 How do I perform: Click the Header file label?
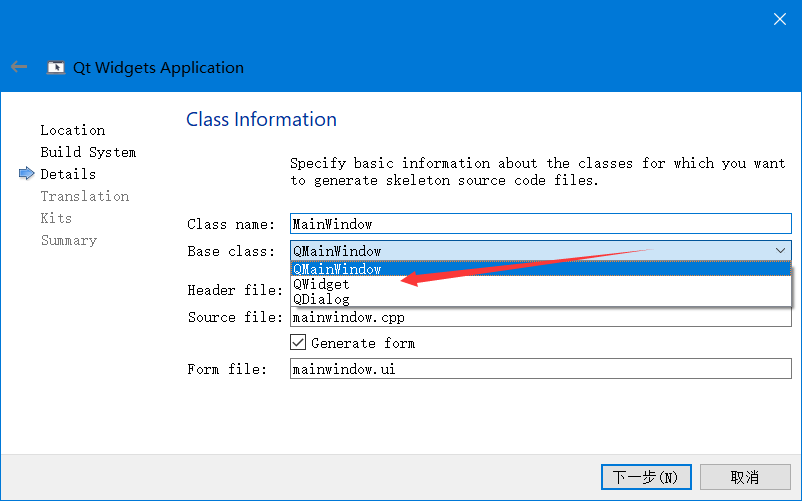(235, 290)
